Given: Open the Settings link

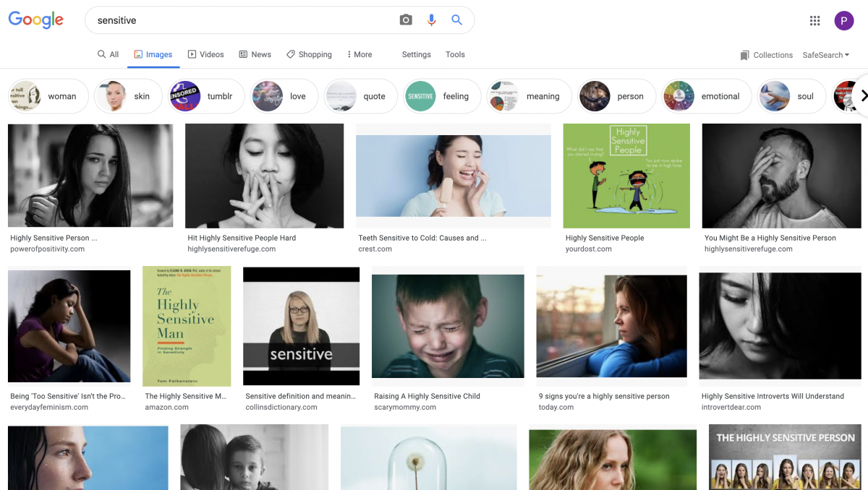Looking at the screenshot, I should tap(416, 54).
